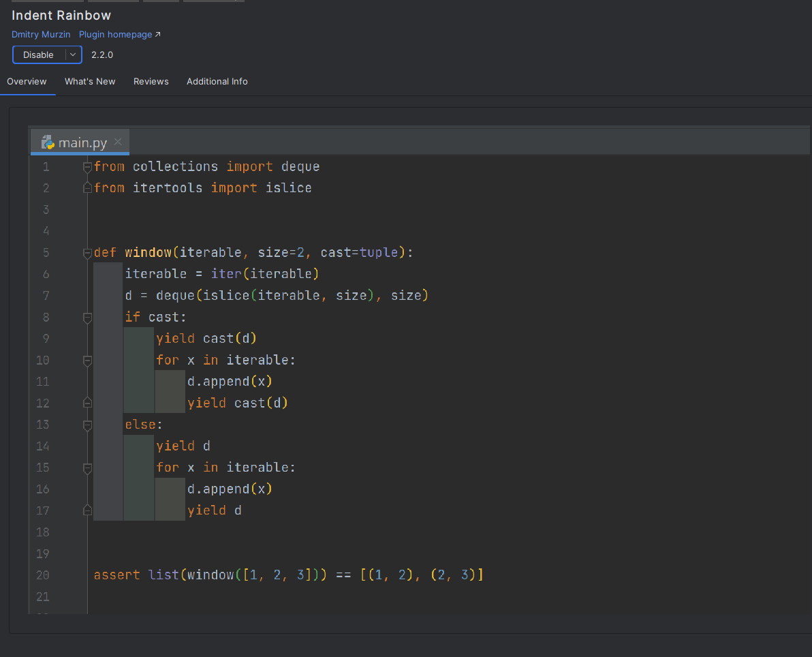812x657 pixels.
Task: Click 'd.append(x)' on line 11
Action: pyautogui.click(x=230, y=382)
